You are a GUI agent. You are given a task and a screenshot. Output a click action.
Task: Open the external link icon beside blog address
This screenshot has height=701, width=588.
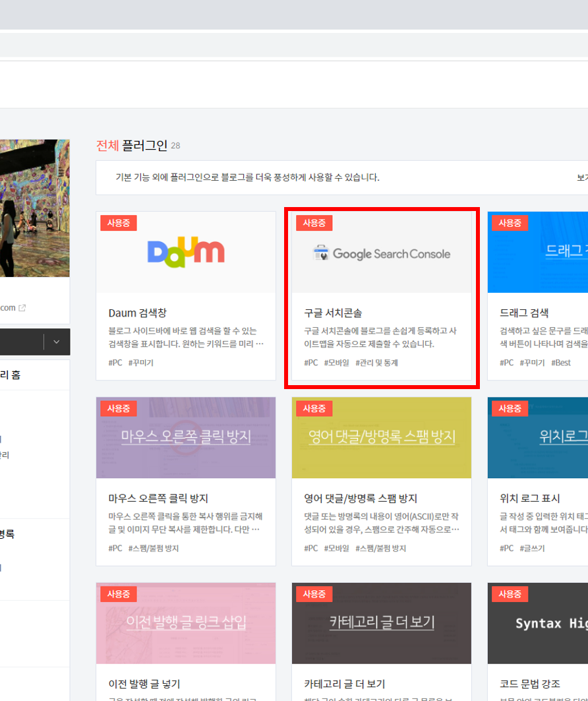coord(22,307)
